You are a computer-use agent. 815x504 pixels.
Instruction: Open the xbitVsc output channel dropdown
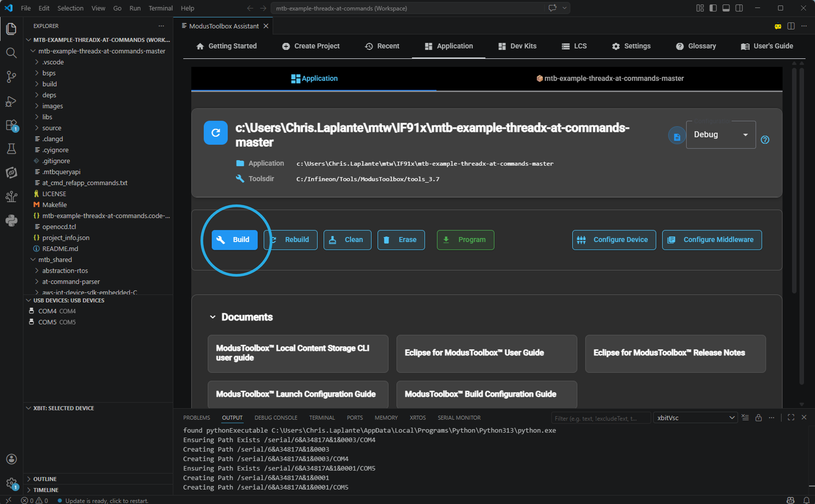click(696, 418)
